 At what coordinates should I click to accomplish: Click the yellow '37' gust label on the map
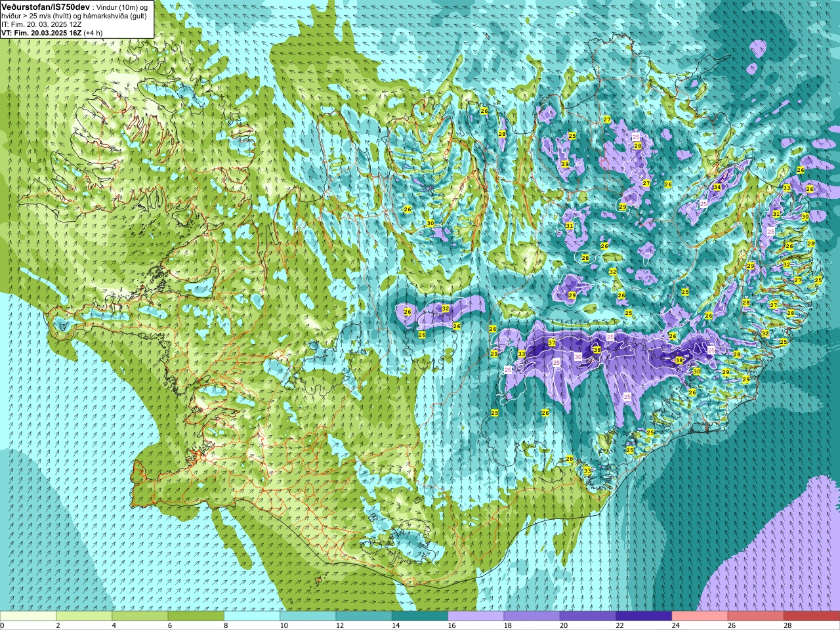point(552,343)
